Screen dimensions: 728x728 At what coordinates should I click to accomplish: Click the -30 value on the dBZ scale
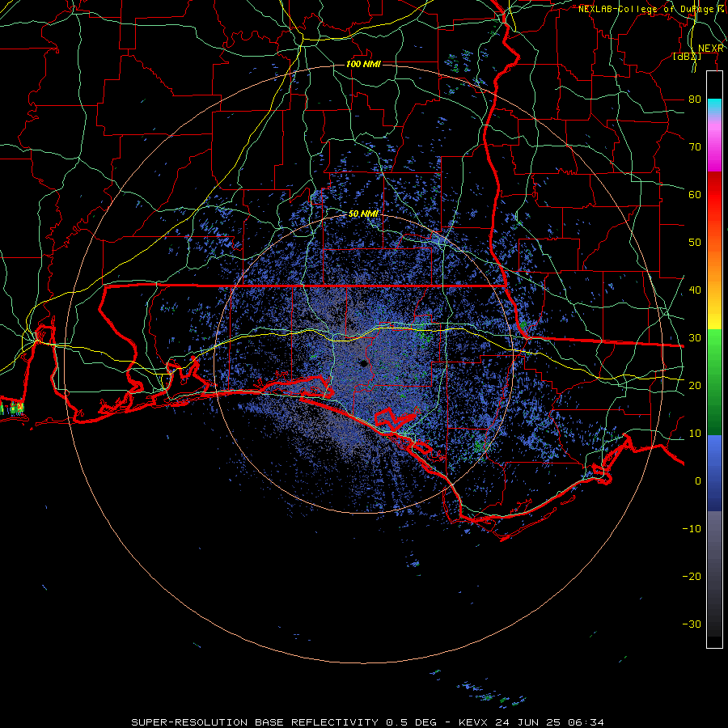(692, 624)
